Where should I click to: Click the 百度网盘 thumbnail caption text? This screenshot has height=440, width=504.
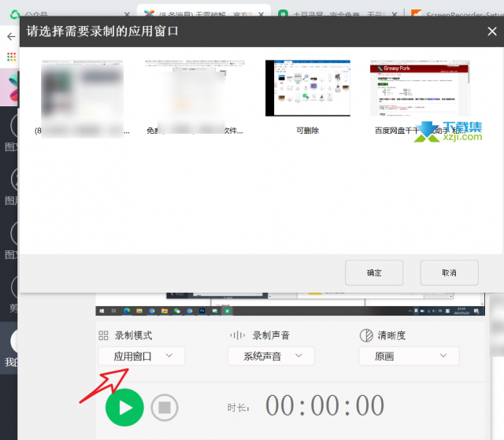pyautogui.click(x=420, y=131)
